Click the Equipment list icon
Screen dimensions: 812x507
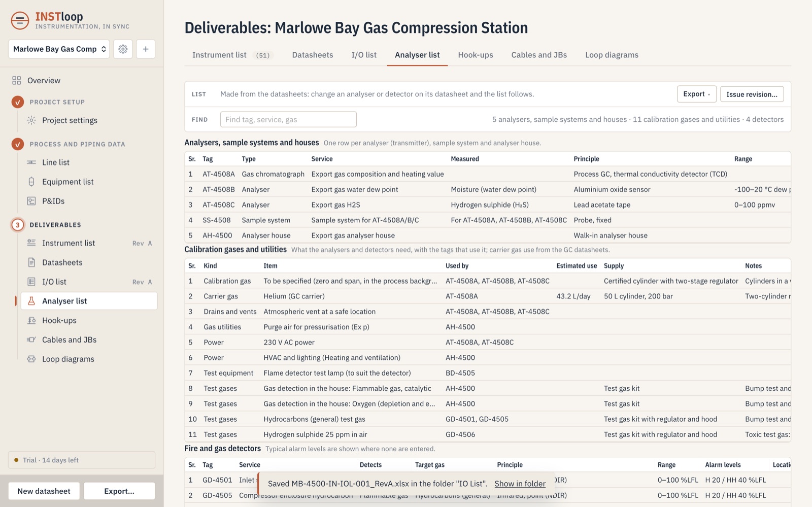[31, 182]
